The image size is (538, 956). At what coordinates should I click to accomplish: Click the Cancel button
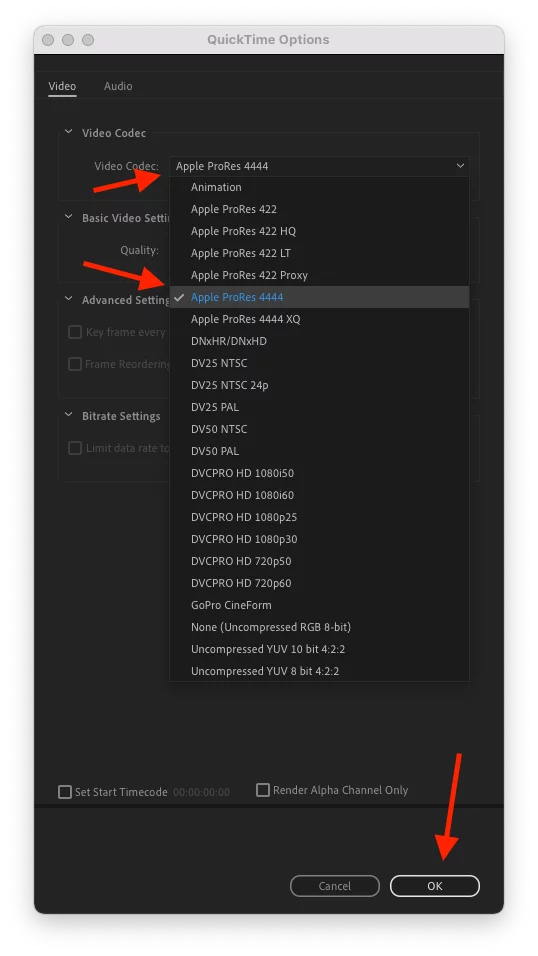coord(335,886)
